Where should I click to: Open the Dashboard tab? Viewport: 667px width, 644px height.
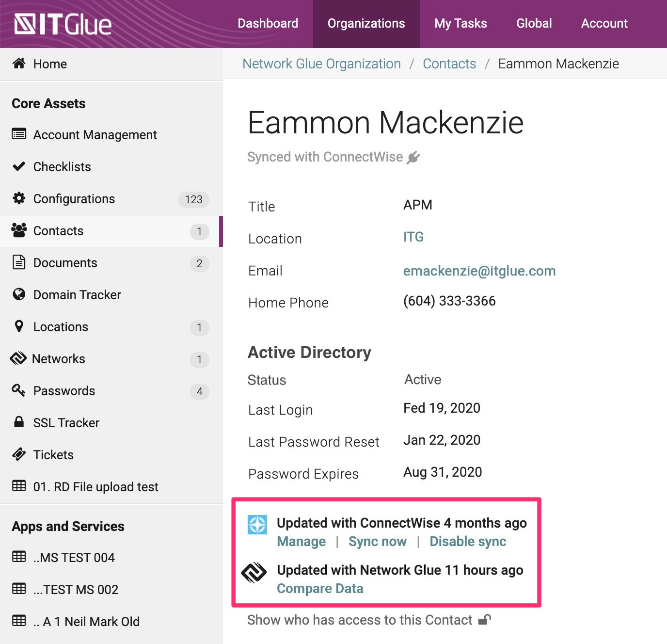click(268, 23)
